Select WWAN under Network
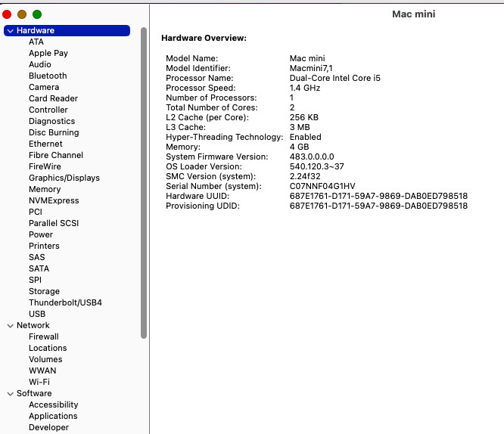The image size is (504, 434). 42,370
